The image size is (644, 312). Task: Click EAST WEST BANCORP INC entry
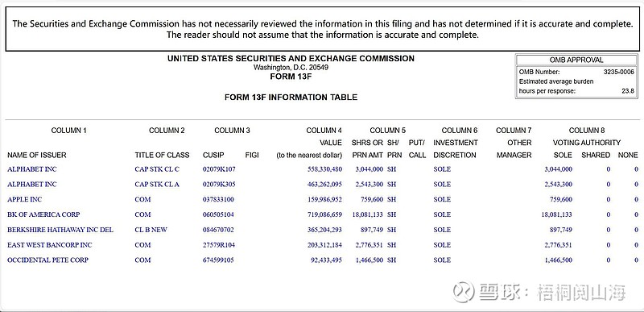[50, 245]
